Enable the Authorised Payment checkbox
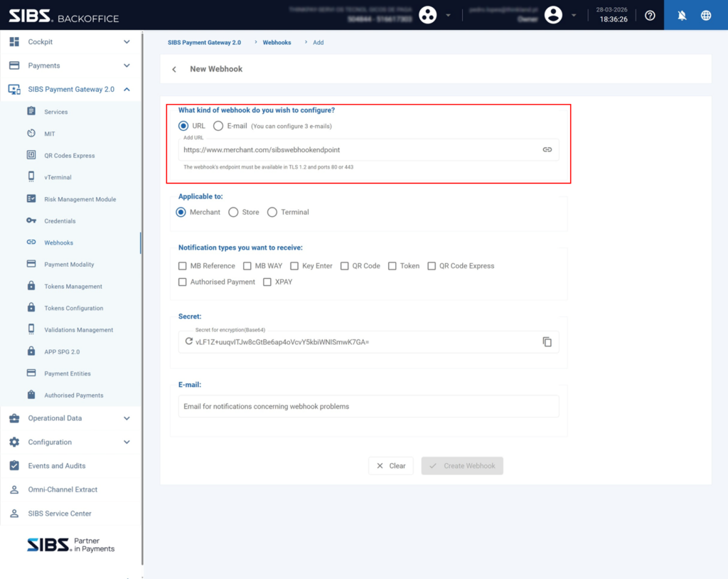728x579 pixels. tap(183, 282)
